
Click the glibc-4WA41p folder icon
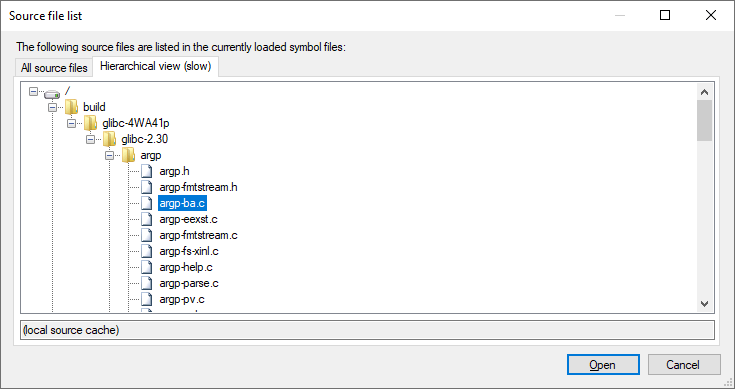pyautogui.click(x=90, y=123)
